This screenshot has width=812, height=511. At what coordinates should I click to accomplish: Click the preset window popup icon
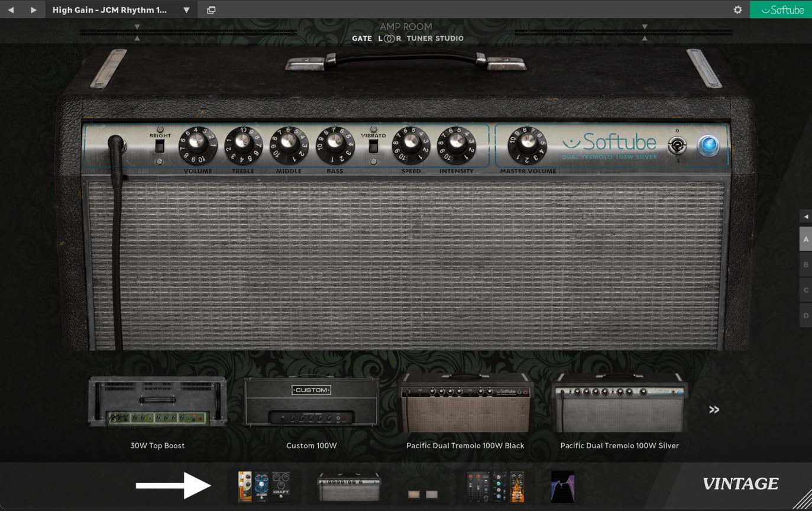[211, 10]
